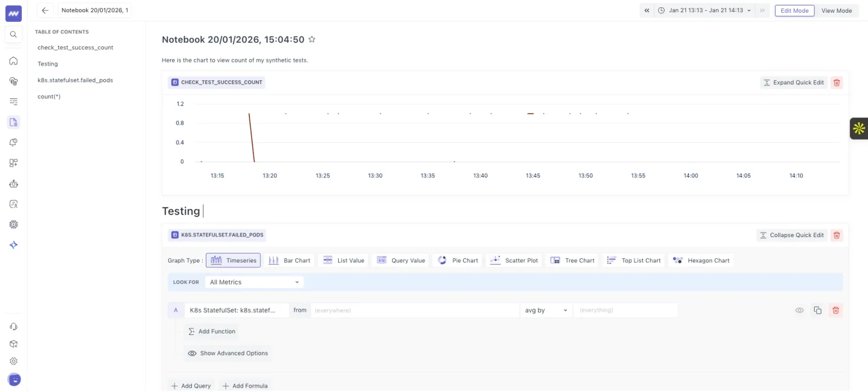Click Add Formula button
The image size is (868, 392).
[245, 386]
